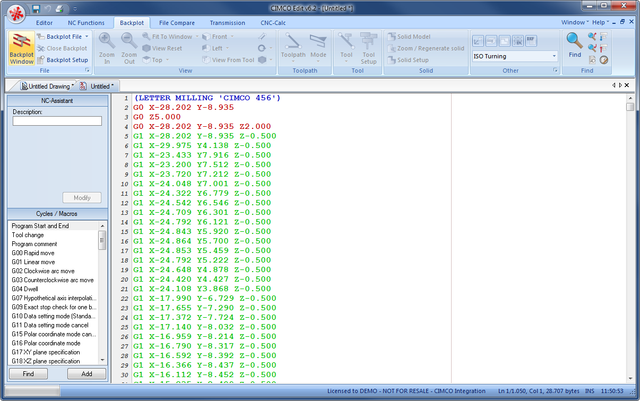Switch to the CNC-Calc ribbon tab
The width and height of the screenshot is (640, 401).
click(273, 23)
